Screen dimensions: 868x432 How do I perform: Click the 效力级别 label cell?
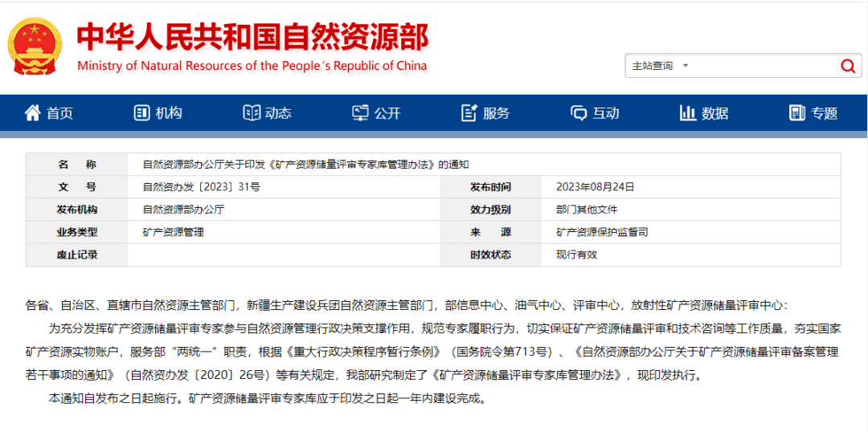(490, 210)
